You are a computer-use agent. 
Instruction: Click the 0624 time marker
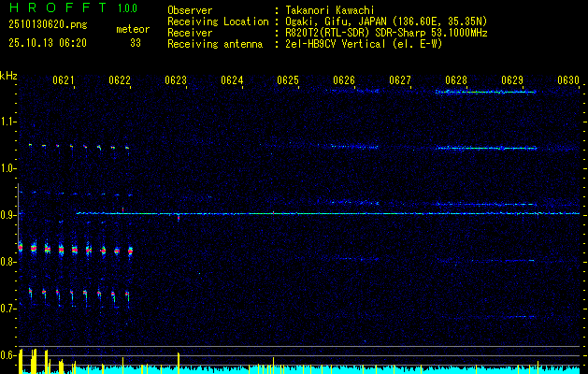click(x=232, y=80)
